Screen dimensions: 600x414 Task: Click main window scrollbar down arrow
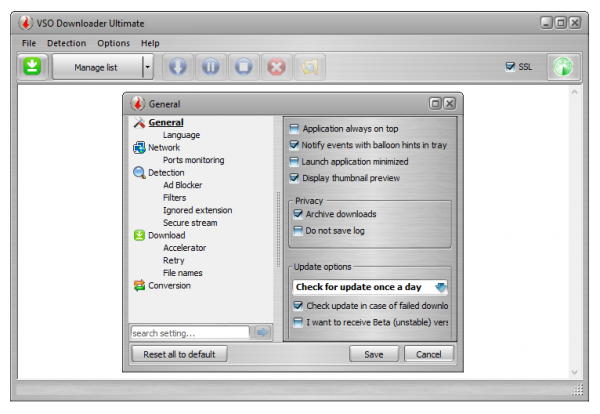click(574, 372)
